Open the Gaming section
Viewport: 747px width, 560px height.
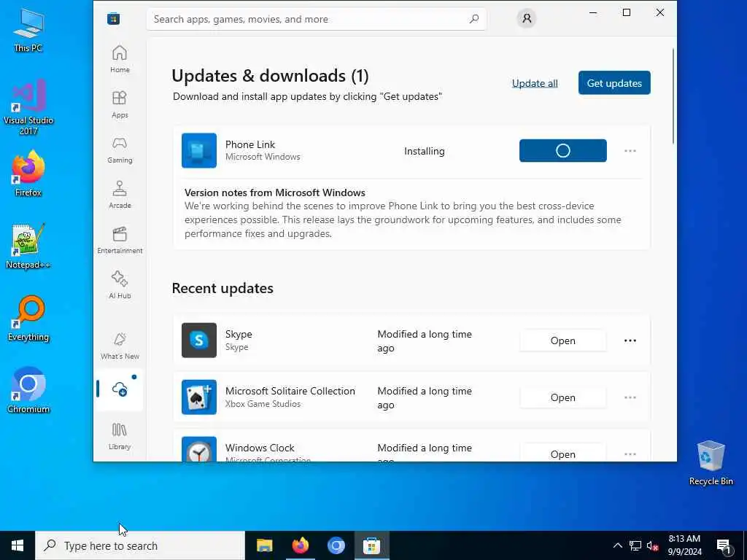click(x=120, y=149)
